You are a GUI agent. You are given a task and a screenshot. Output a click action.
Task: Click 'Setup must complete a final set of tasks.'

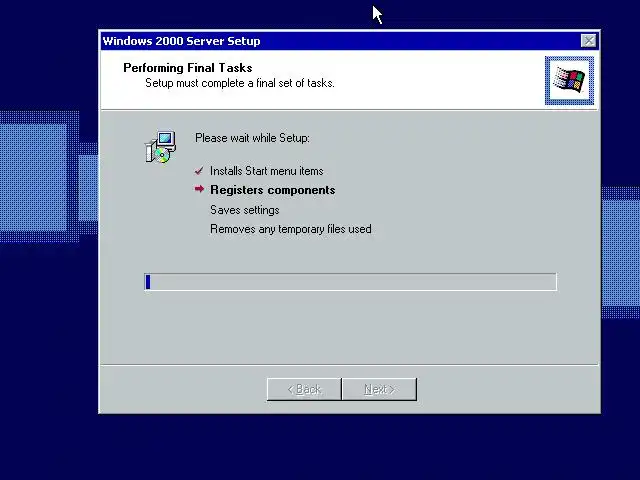[240, 83]
